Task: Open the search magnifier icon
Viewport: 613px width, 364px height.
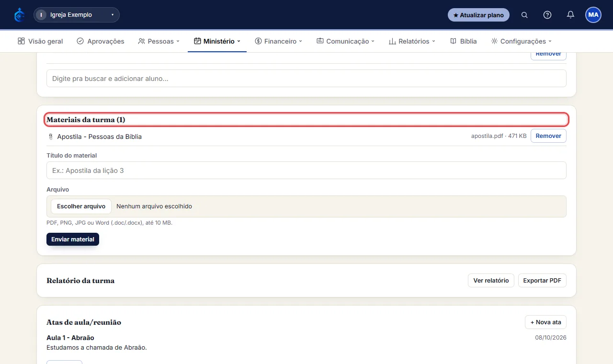Action: 524,15
